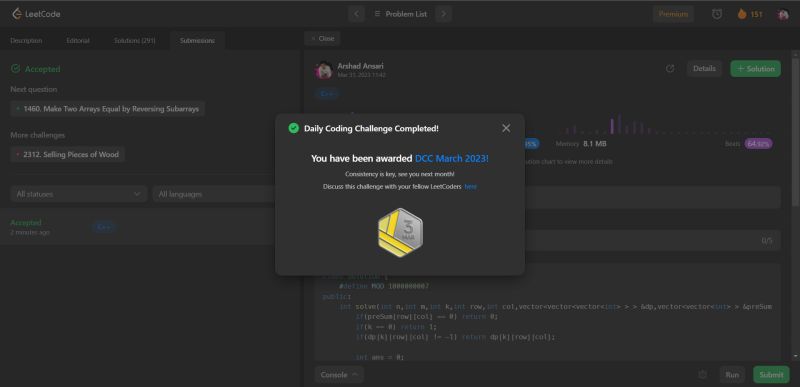Expand the All statuses dropdown

click(x=79, y=194)
